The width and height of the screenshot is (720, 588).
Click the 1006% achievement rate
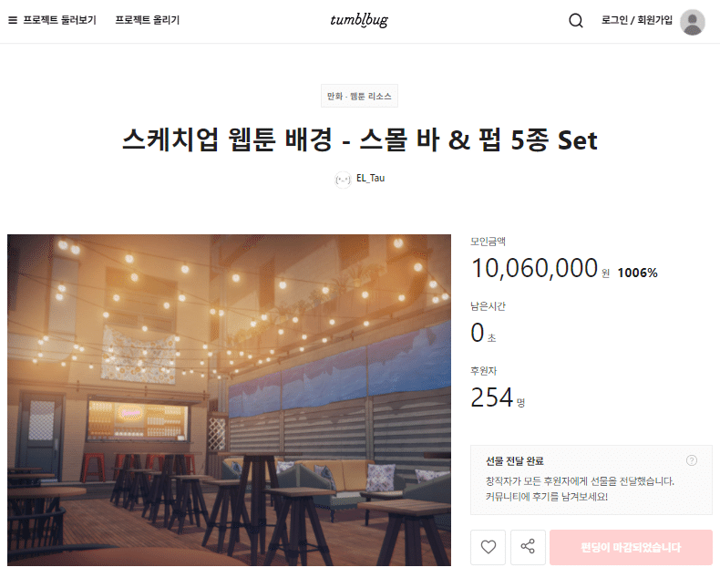637,273
